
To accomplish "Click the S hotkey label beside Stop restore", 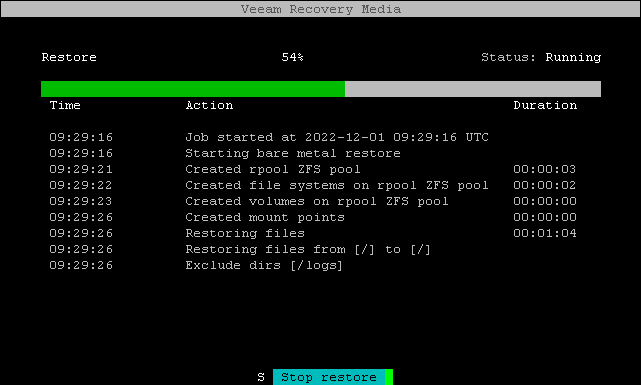I will point(261,377).
